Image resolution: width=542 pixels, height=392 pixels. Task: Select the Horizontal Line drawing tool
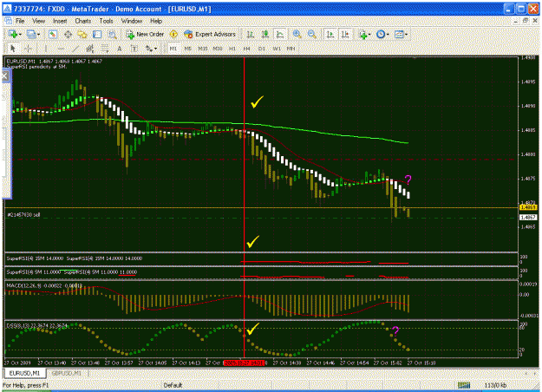pos(61,49)
